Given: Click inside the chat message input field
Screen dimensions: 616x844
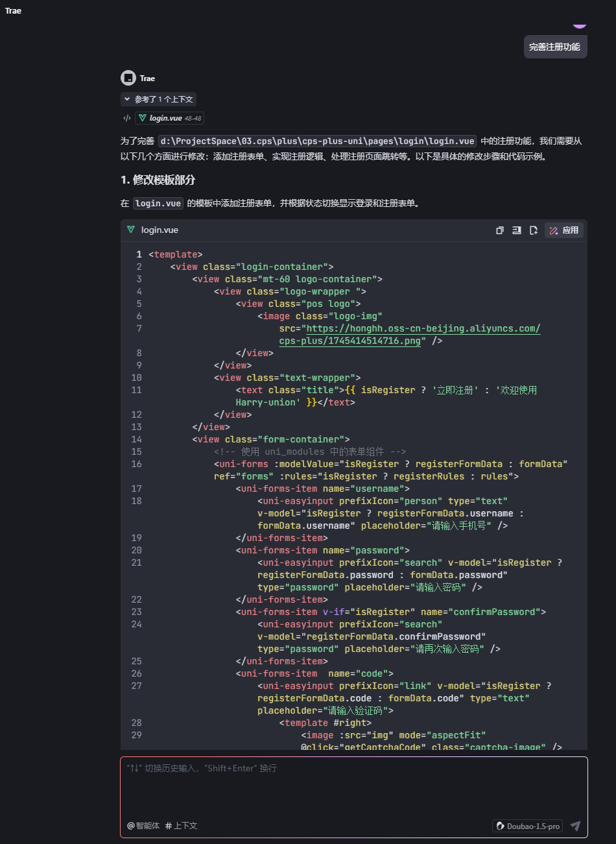Looking at the screenshot, I should tap(354, 788).
